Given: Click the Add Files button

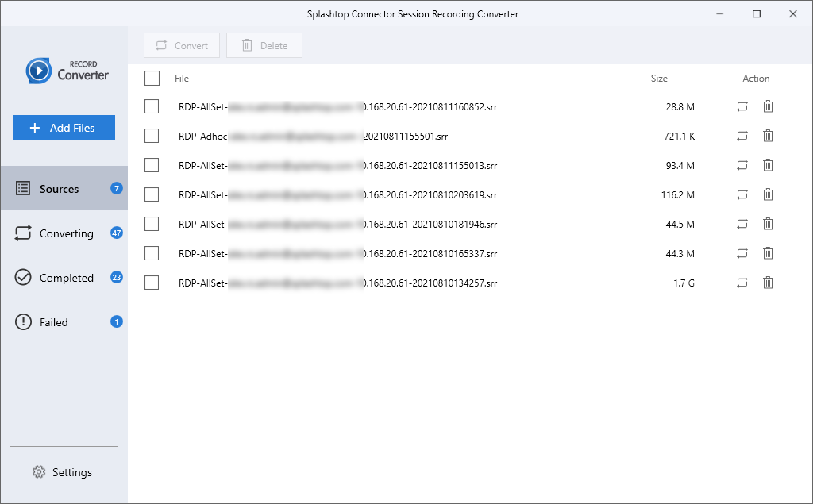Looking at the screenshot, I should (64, 128).
